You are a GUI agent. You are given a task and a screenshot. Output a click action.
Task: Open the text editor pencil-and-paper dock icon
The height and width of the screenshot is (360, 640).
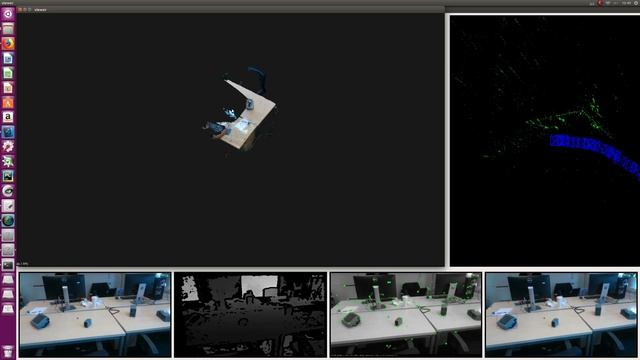pos(8,206)
